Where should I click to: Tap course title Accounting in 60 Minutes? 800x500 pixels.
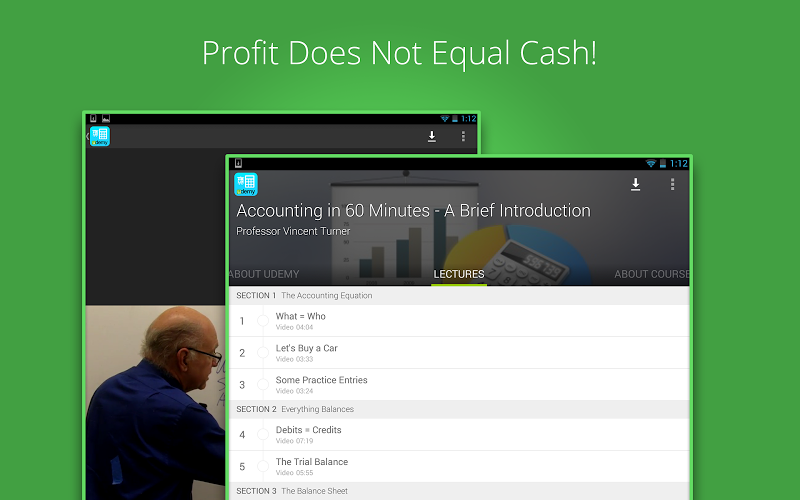pyautogui.click(x=413, y=210)
